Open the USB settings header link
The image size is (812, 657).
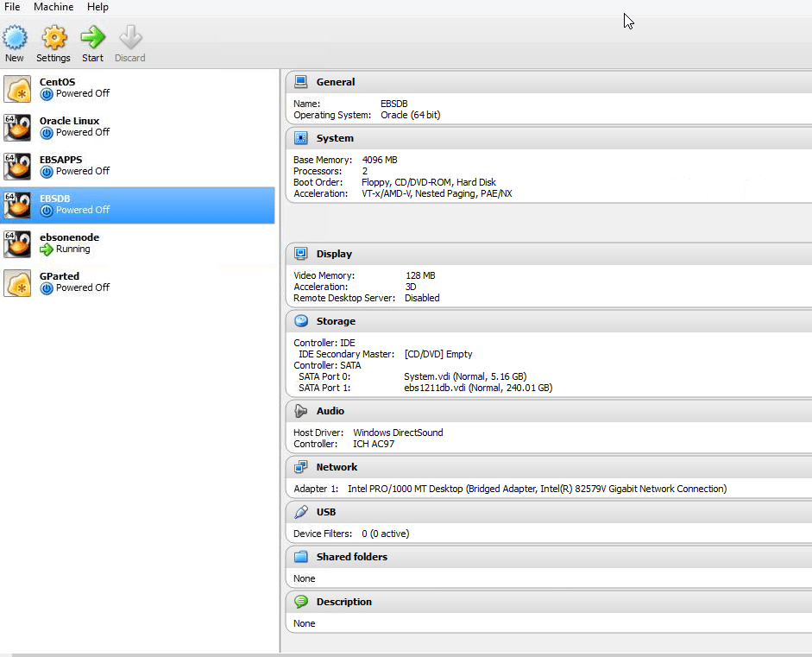(x=325, y=512)
